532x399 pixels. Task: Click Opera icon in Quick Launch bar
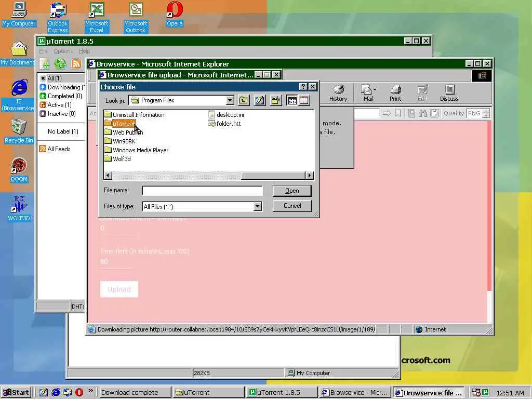pos(79,392)
